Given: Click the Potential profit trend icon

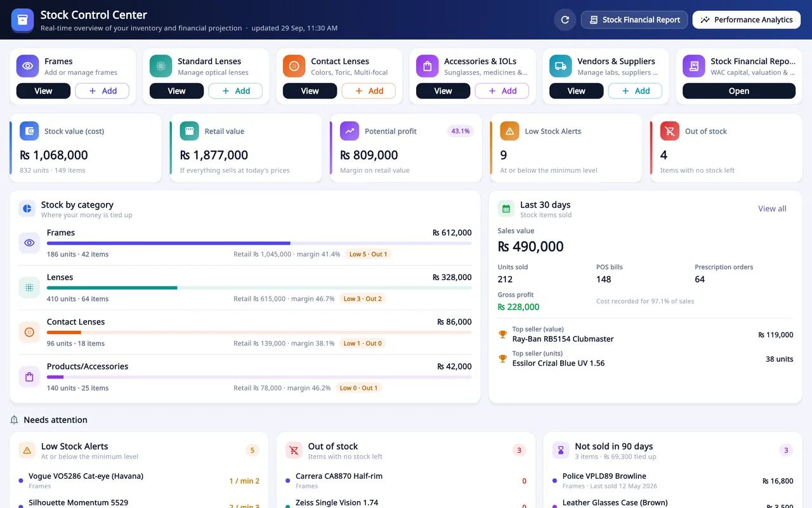Looking at the screenshot, I should pos(350,131).
